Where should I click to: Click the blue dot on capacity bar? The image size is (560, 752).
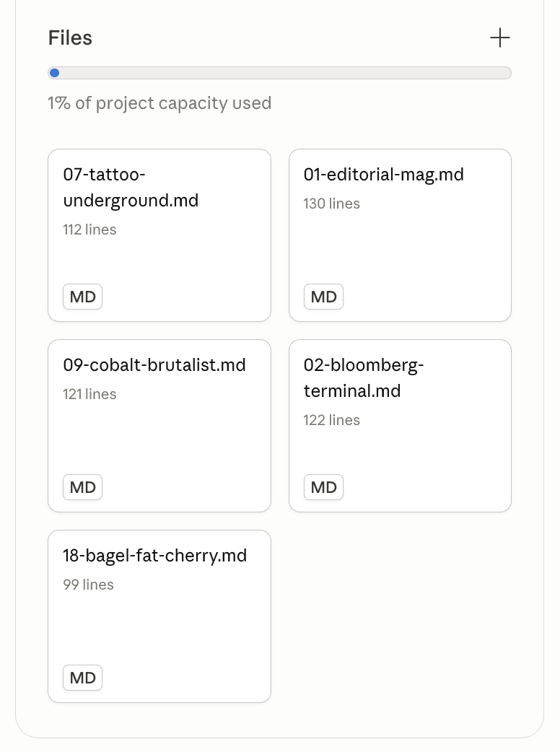point(55,73)
